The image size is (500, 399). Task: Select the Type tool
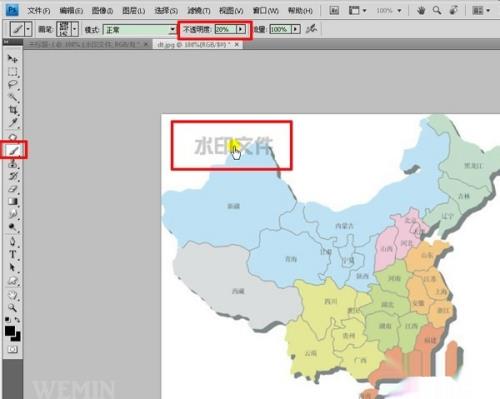point(13,254)
